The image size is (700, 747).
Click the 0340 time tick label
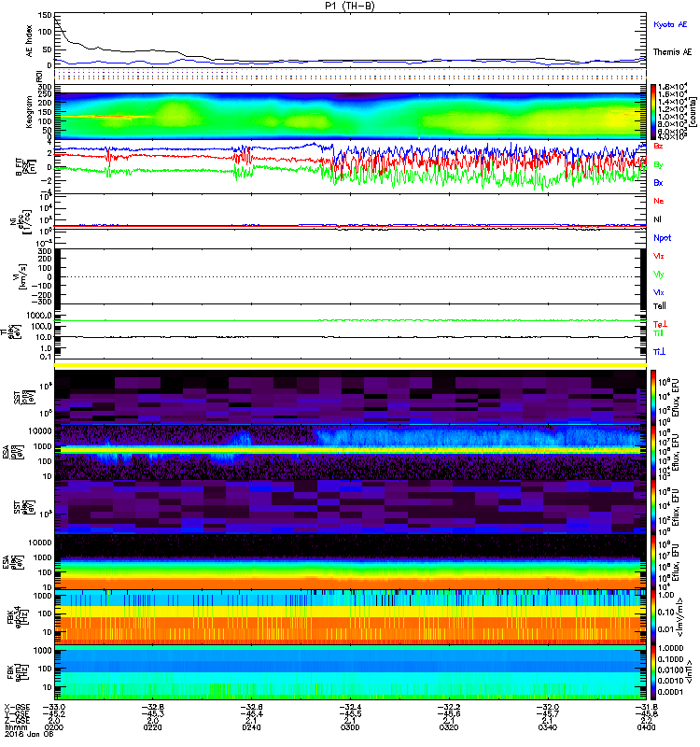coord(548,727)
